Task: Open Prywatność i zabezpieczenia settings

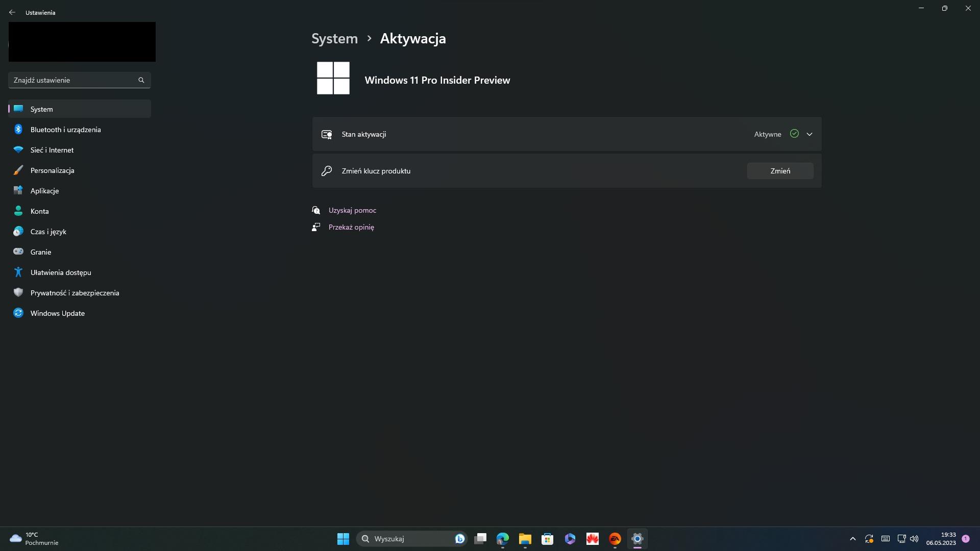Action: click(80, 293)
